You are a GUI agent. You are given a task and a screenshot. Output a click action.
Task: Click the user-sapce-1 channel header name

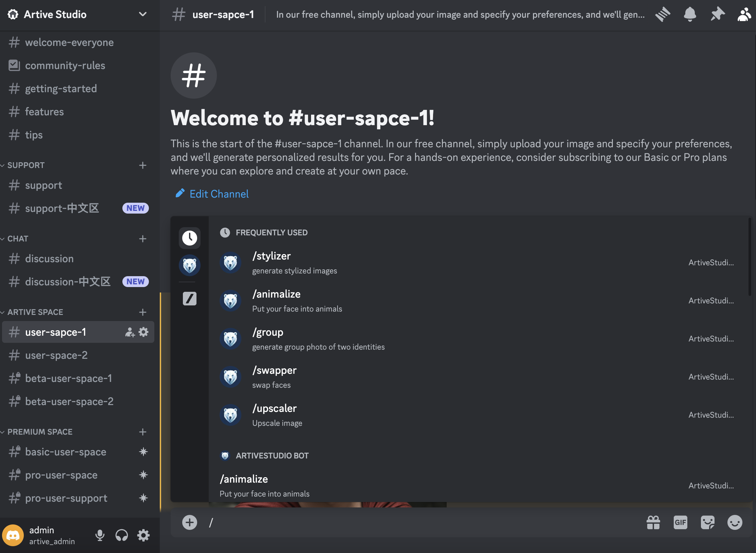(x=223, y=15)
